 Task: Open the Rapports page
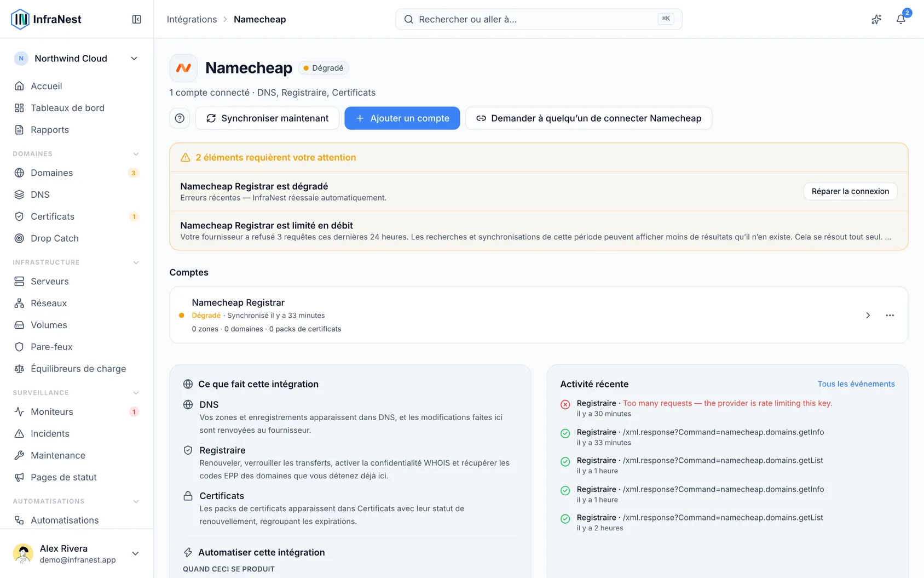pos(77,130)
